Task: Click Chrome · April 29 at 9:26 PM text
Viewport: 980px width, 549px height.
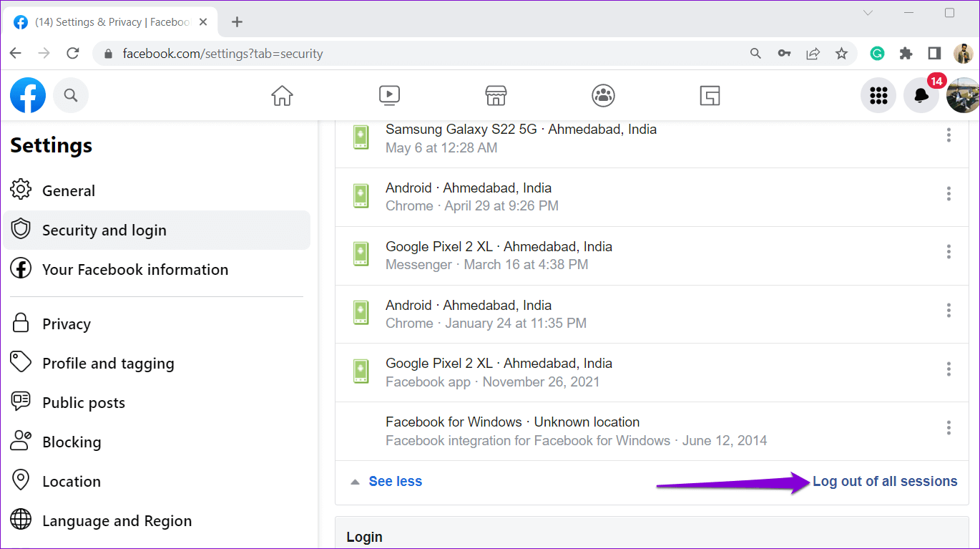Action: 472,206
